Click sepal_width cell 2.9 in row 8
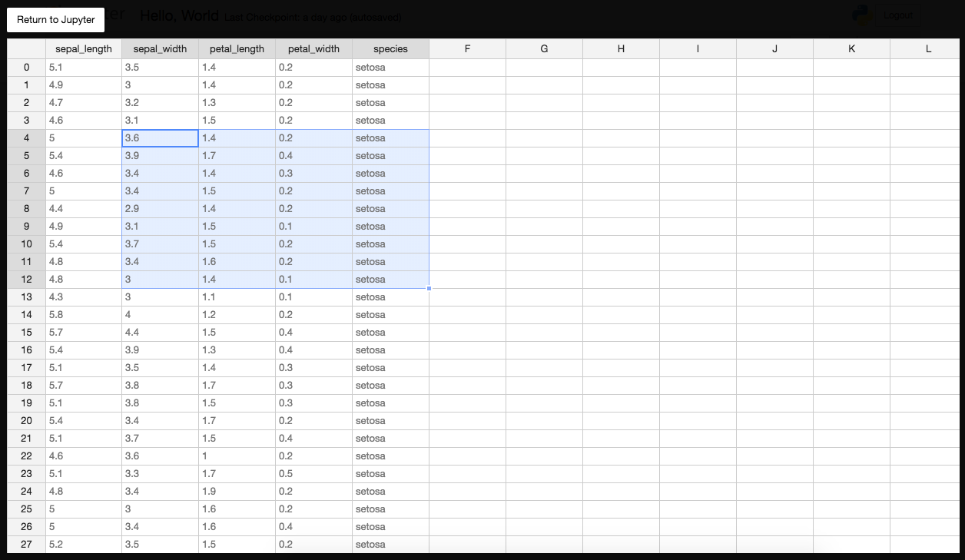Screen dimensions: 965x560 point(161,209)
